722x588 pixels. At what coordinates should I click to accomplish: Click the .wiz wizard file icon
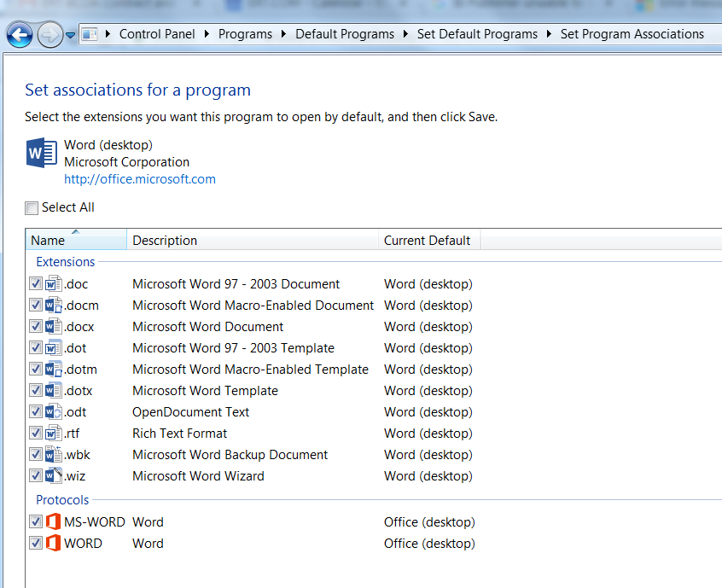coord(54,475)
